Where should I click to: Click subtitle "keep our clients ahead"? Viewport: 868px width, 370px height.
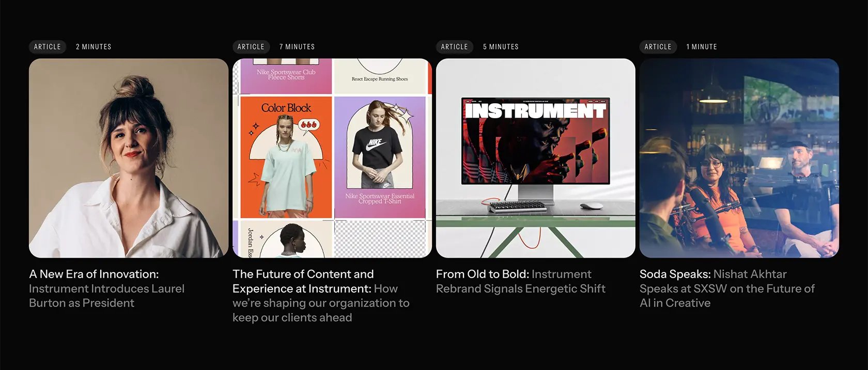point(292,317)
